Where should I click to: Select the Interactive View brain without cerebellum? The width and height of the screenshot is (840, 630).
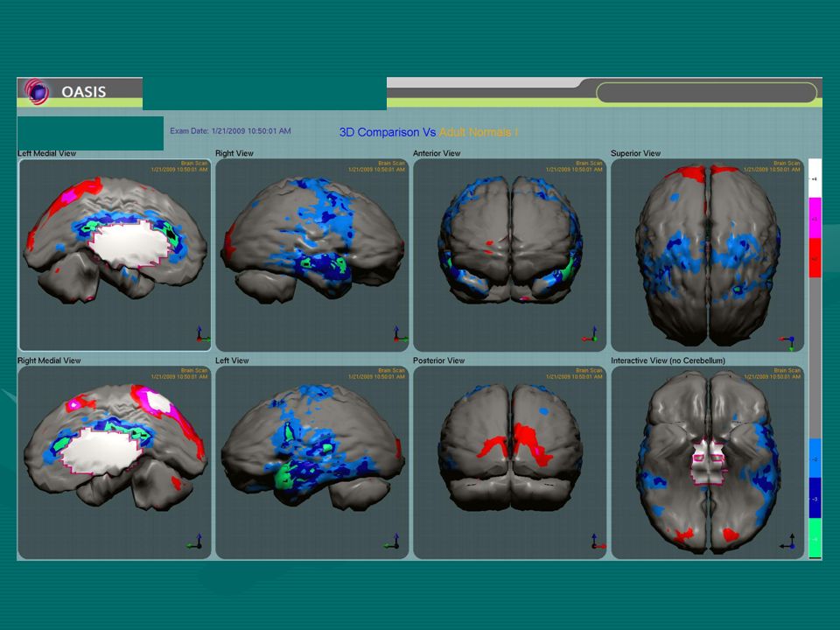coord(707,462)
